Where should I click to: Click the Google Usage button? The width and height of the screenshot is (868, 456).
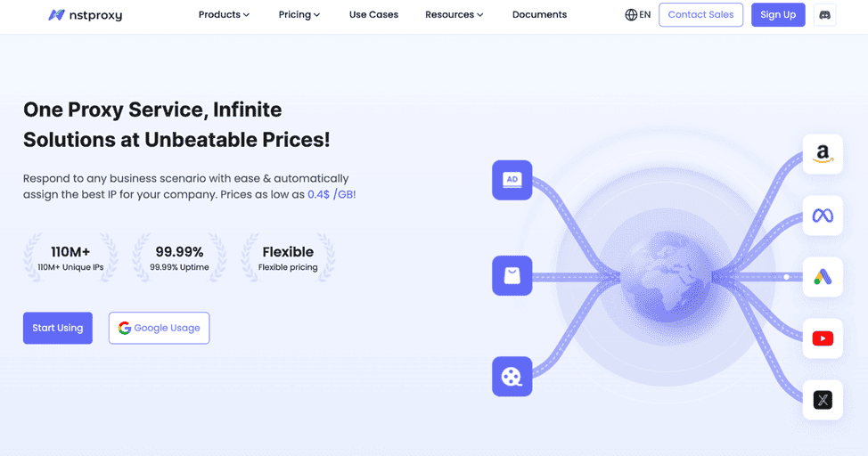[x=159, y=328]
